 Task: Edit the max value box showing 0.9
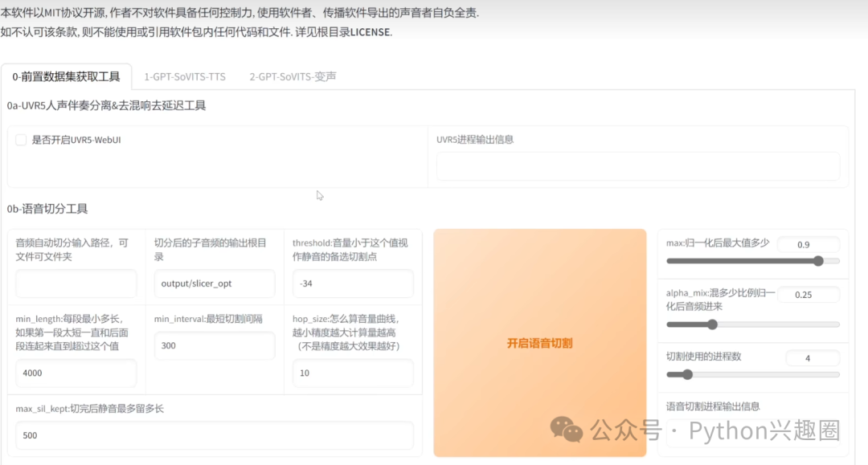pos(809,243)
